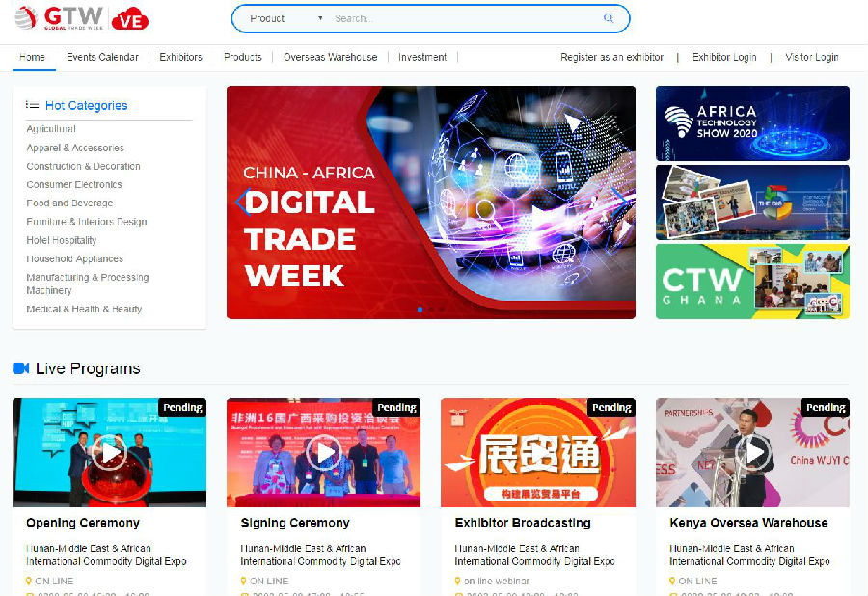The width and height of the screenshot is (868, 596).
Task: Select Manufacturing & Processing Machinery category
Action: (88, 284)
